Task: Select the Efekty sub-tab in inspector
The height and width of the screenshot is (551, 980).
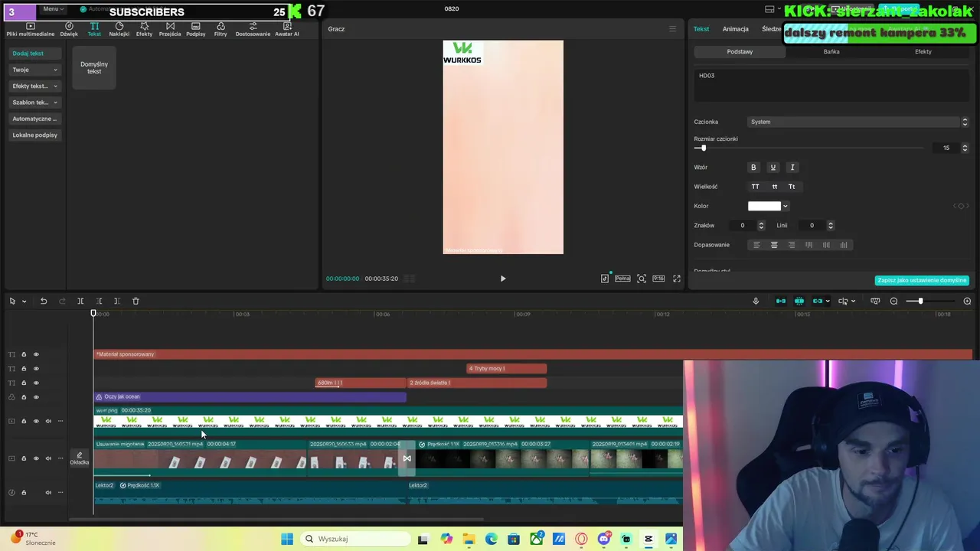Action: pyautogui.click(x=923, y=51)
